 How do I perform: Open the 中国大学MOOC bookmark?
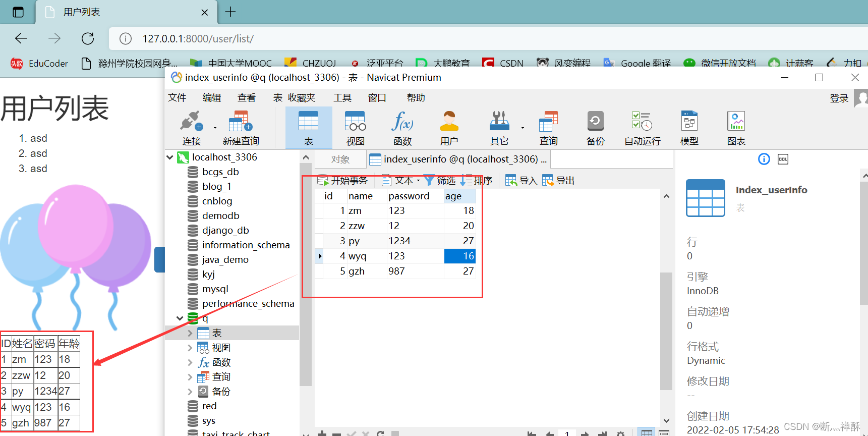click(x=231, y=64)
